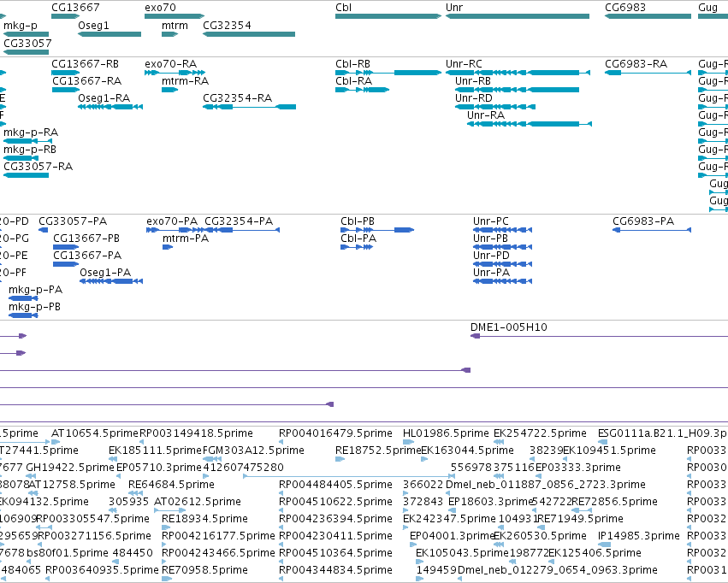Click the Cbl-PB protein glyph
Image resolution: width=728 pixels, height=583 pixels.
[377, 230]
